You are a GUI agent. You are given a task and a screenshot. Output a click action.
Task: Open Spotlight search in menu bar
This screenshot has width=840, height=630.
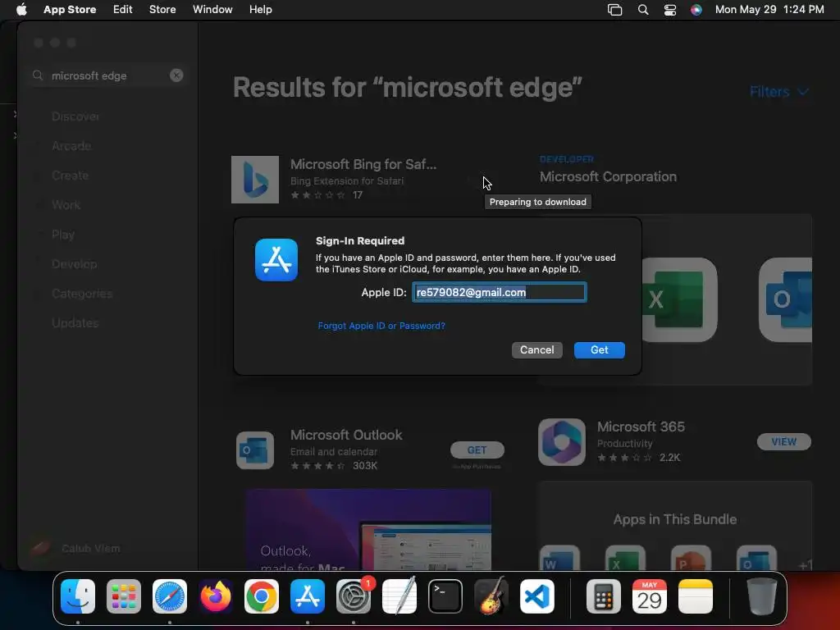(x=643, y=10)
